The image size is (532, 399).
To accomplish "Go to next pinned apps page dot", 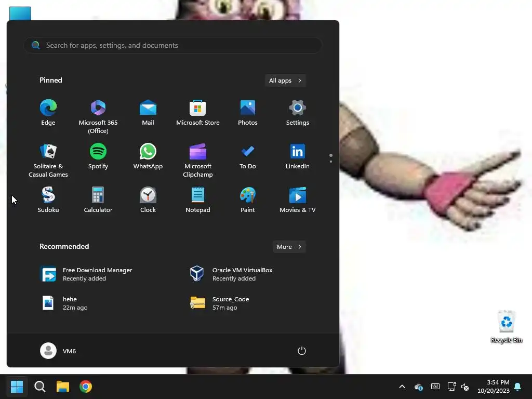I will [x=331, y=162].
